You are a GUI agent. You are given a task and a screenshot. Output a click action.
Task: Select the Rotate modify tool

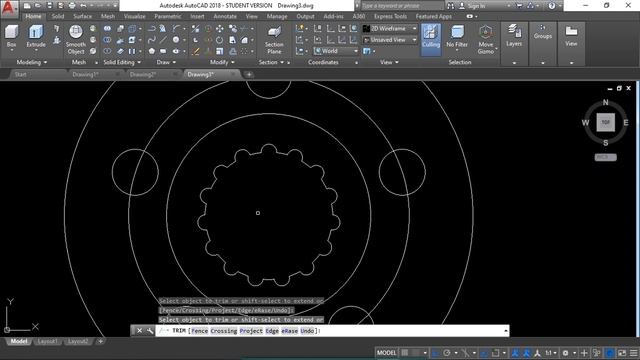click(220, 40)
